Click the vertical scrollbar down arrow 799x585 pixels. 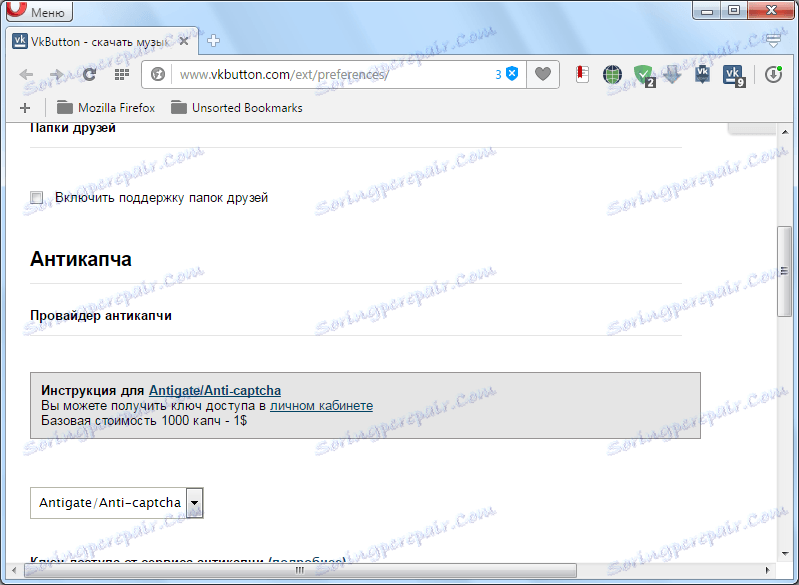[x=784, y=554]
